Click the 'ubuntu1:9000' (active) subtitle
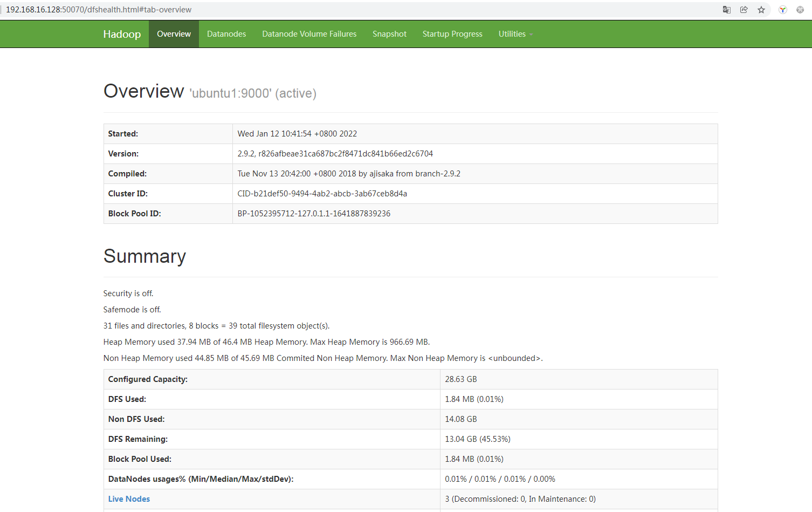812x512 pixels. pos(253,93)
